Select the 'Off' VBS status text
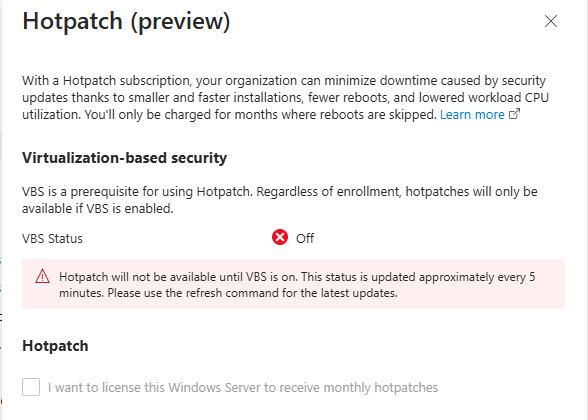Image resolution: width=588 pixels, height=420 pixels. [305, 238]
